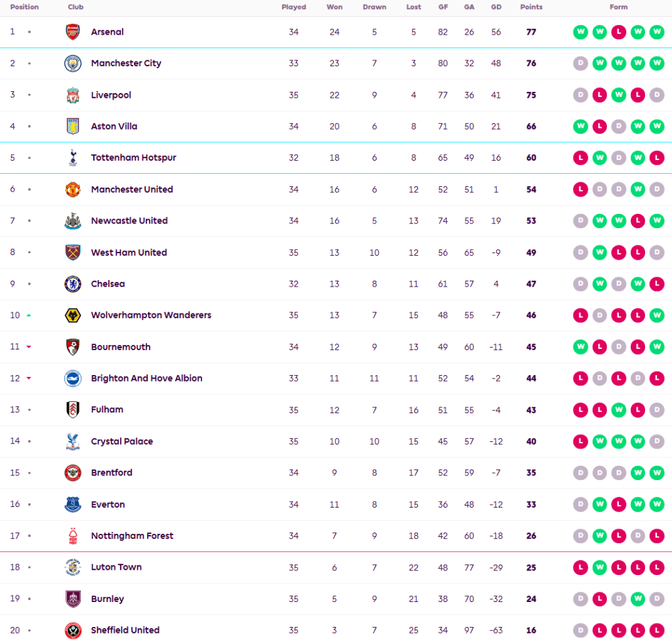Click the Nottingham Forest tree logo

tap(73, 536)
